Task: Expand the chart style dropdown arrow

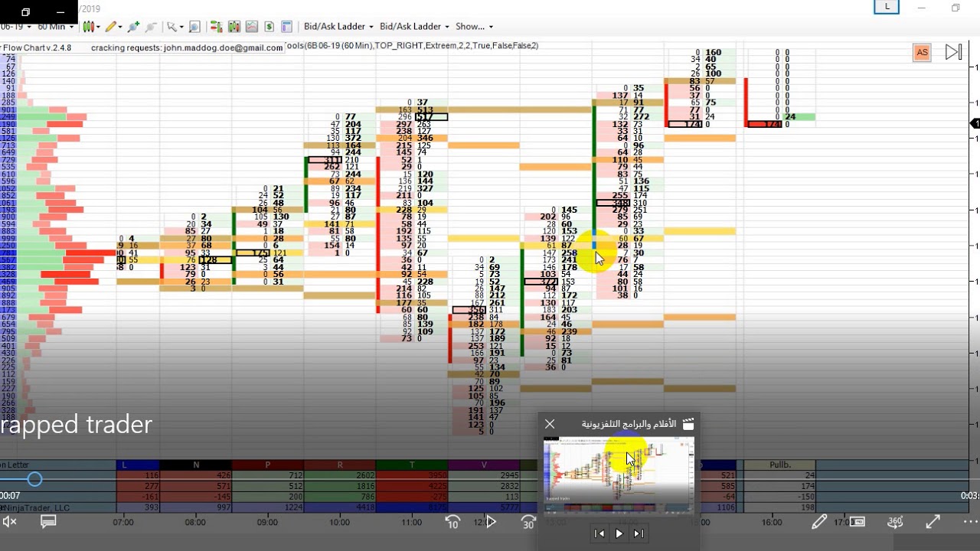Action: pos(99,27)
